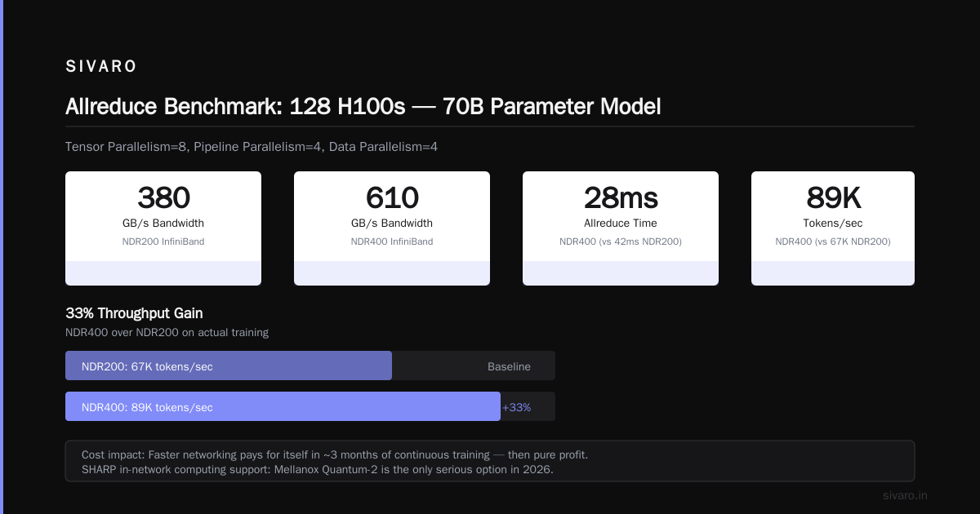Click the NDR400 89K tokens/sec bar
This screenshot has width=980, height=514.
tap(283, 406)
